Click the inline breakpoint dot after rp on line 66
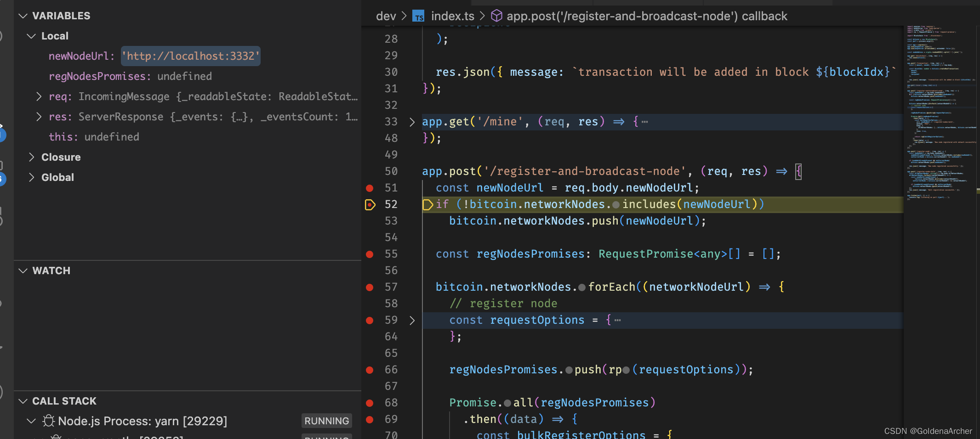The height and width of the screenshot is (439, 980). tap(626, 370)
